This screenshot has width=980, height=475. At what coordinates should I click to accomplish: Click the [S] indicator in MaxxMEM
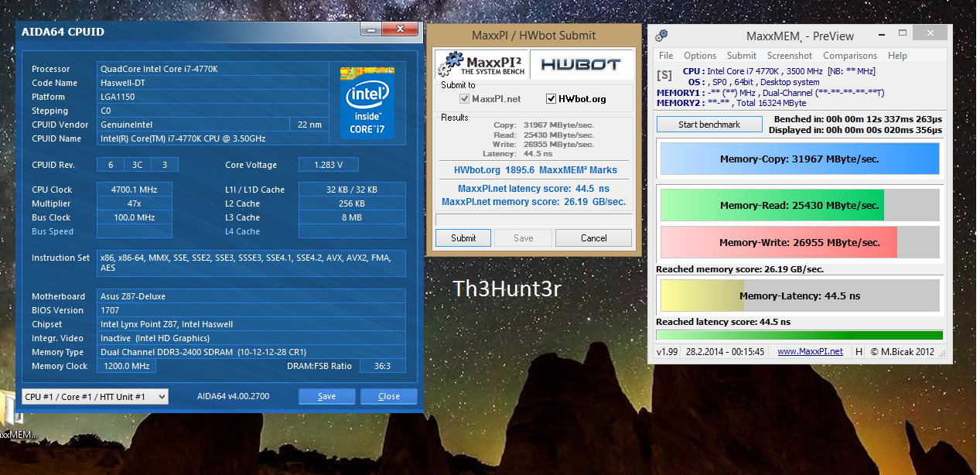click(x=664, y=76)
